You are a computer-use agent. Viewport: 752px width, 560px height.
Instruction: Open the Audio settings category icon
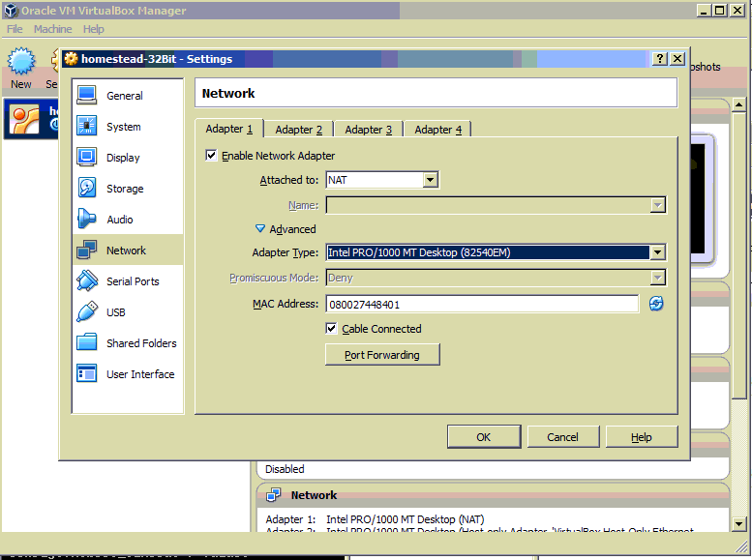[87, 220]
